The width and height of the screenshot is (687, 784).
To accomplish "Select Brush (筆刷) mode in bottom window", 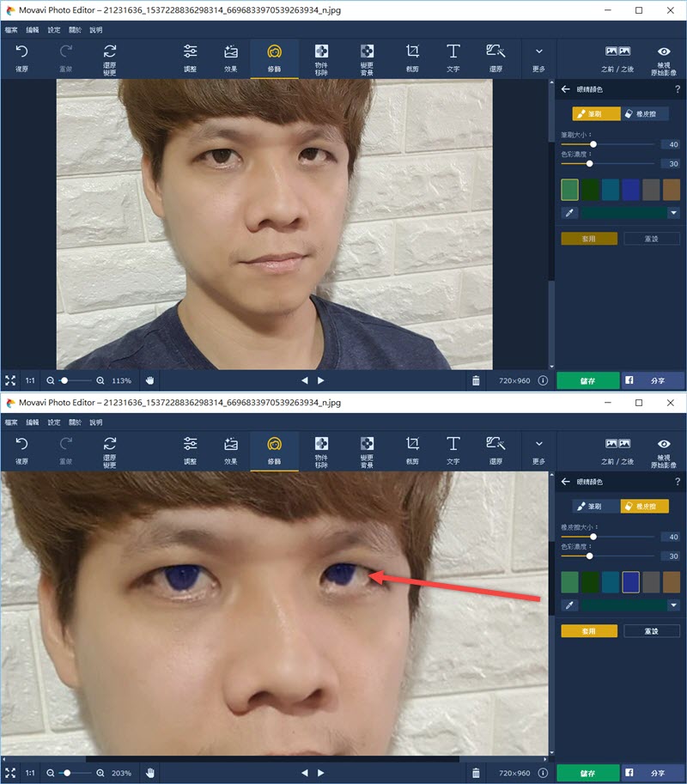I will pyautogui.click(x=596, y=507).
